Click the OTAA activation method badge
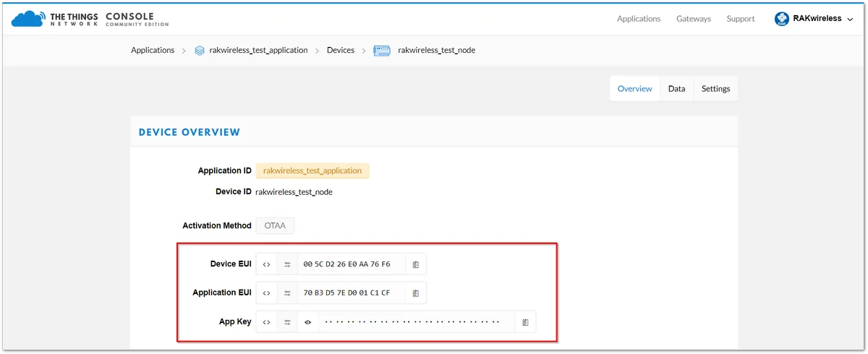The height and width of the screenshot is (354, 868). pos(275,226)
